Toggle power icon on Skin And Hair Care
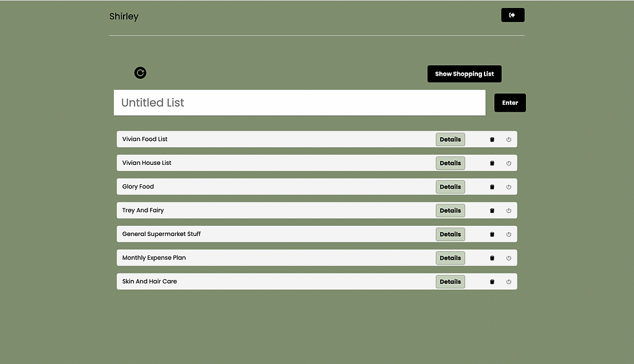 click(x=508, y=282)
